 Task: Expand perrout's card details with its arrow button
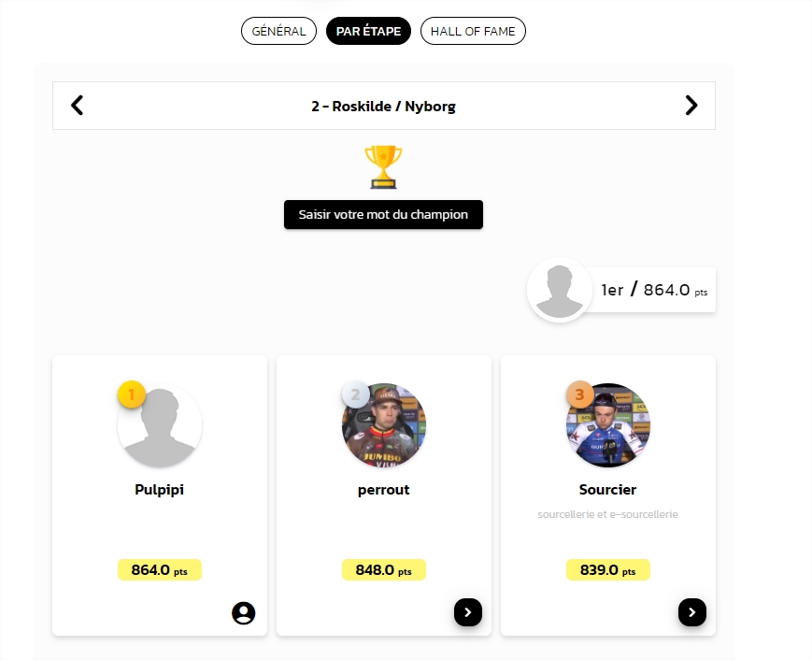[x=466, y=612]
